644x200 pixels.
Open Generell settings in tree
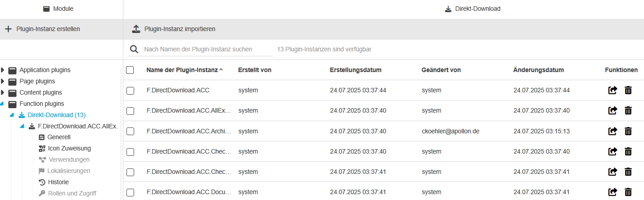(59, 137)
